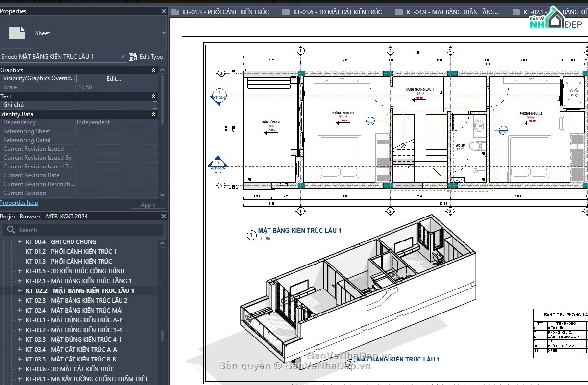
Task: Select KT-03.5 - MẶT CẮT KIẾN TRÚC B-B
Action: [x=71, y=359]
